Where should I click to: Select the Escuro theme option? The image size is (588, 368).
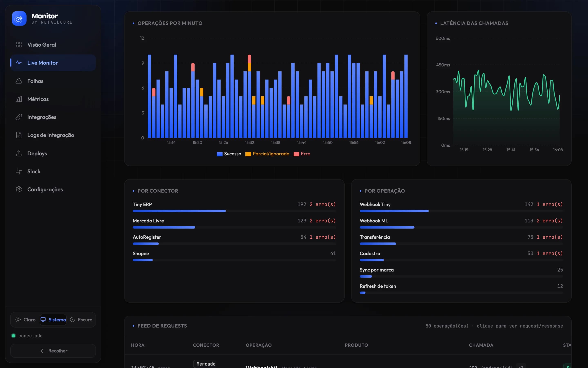point(81,320)
